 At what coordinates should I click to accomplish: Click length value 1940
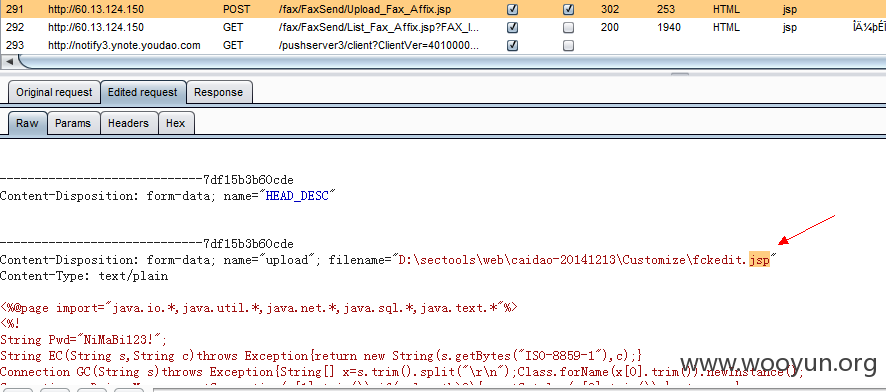669,27
